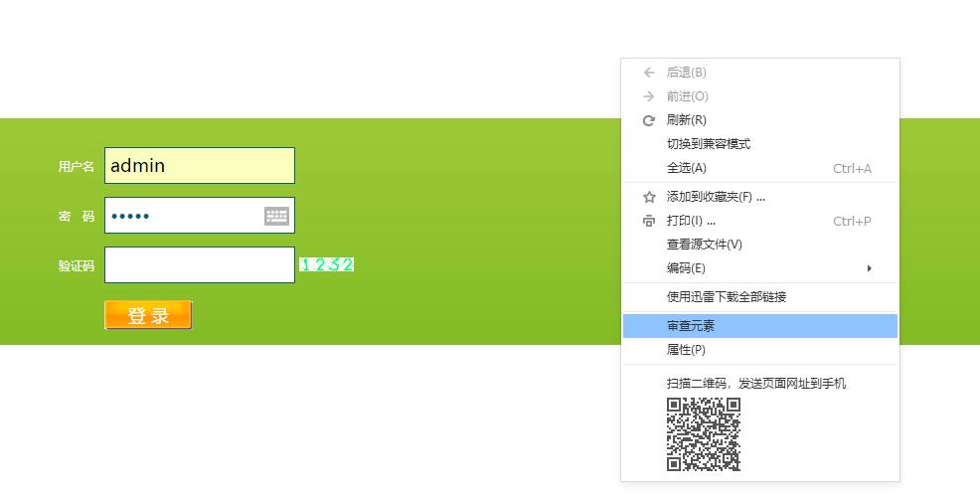Click the virtual keyboard icon in password field
The height and width of the screenshot is (499, 980).
pyautogui.click(x=276, y=216)
